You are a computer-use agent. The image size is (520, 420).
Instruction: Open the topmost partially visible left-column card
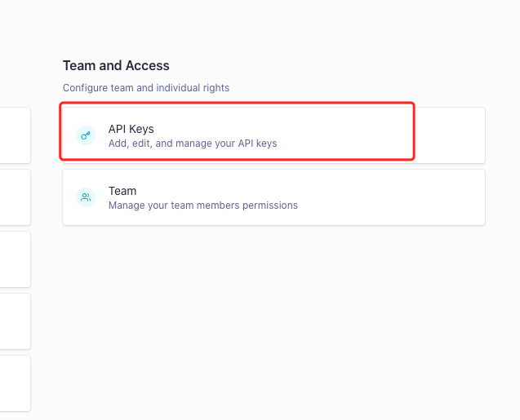pyautogui.click(x=15, y=135)
